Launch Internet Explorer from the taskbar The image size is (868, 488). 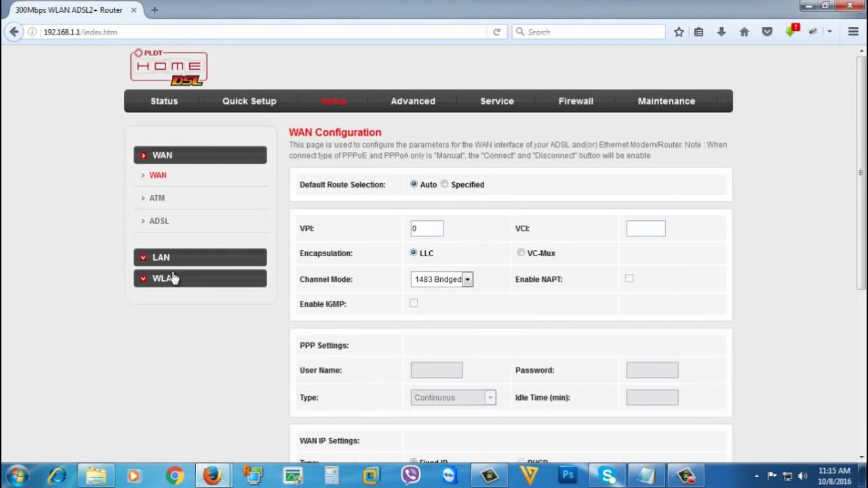tap(57, 476)
